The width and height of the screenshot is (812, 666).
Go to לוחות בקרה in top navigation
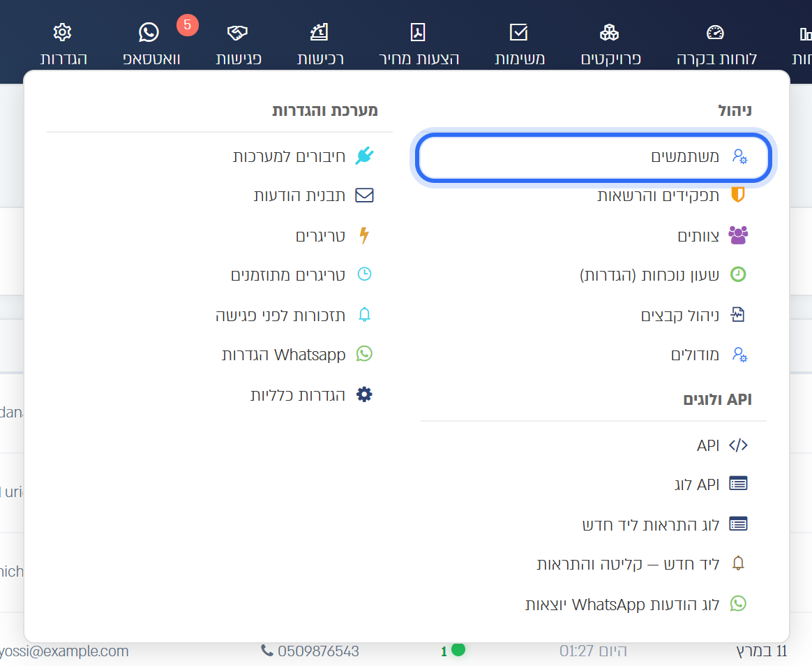pyautogui.click(x=716, y=59)
